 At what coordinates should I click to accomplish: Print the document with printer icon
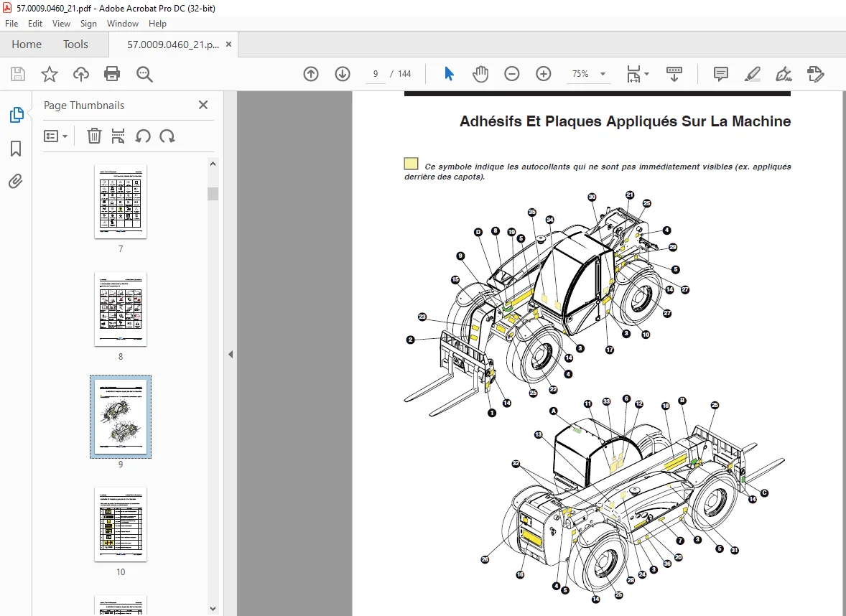point(112,74)
